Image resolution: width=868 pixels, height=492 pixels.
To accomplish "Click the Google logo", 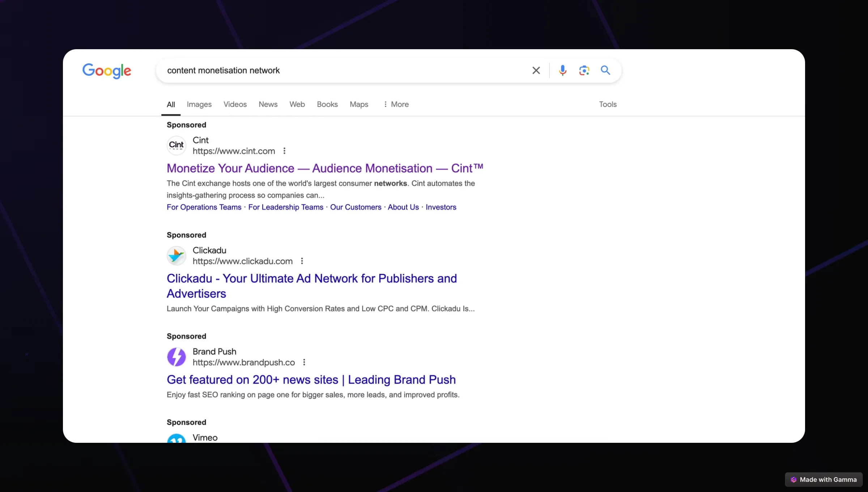I will click(107, 71).
